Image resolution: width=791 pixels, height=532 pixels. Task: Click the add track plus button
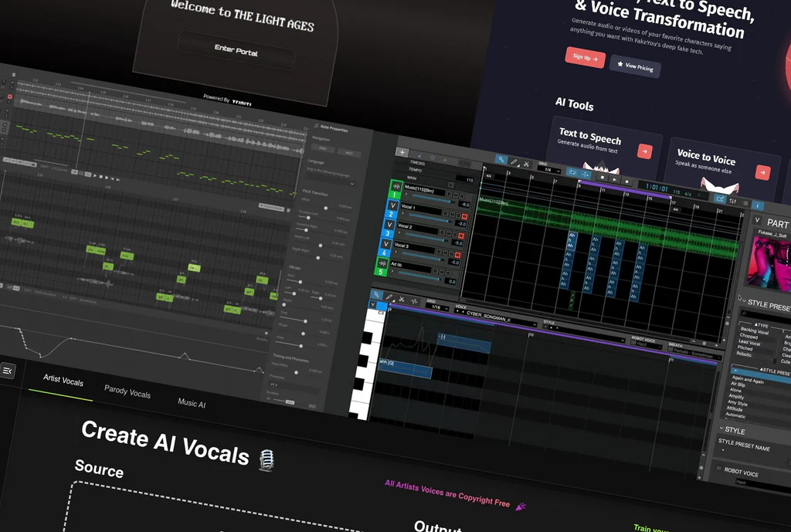click(402, 152)
